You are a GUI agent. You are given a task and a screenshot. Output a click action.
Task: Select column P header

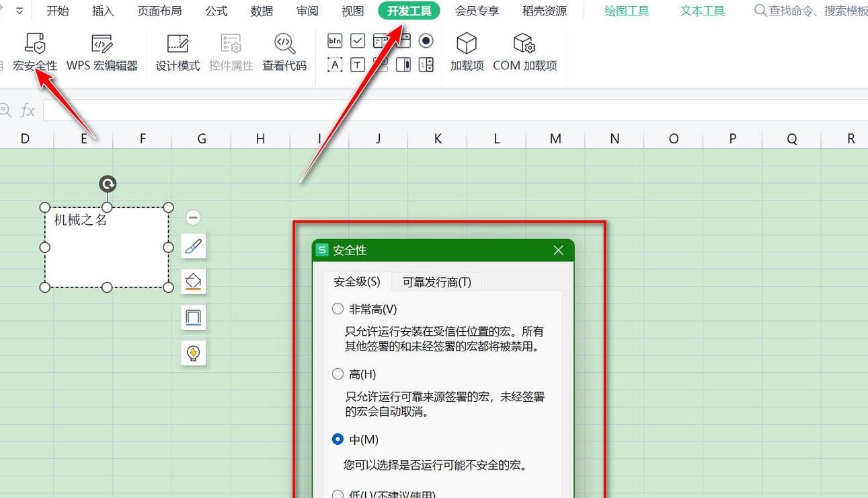click(733, 139)
